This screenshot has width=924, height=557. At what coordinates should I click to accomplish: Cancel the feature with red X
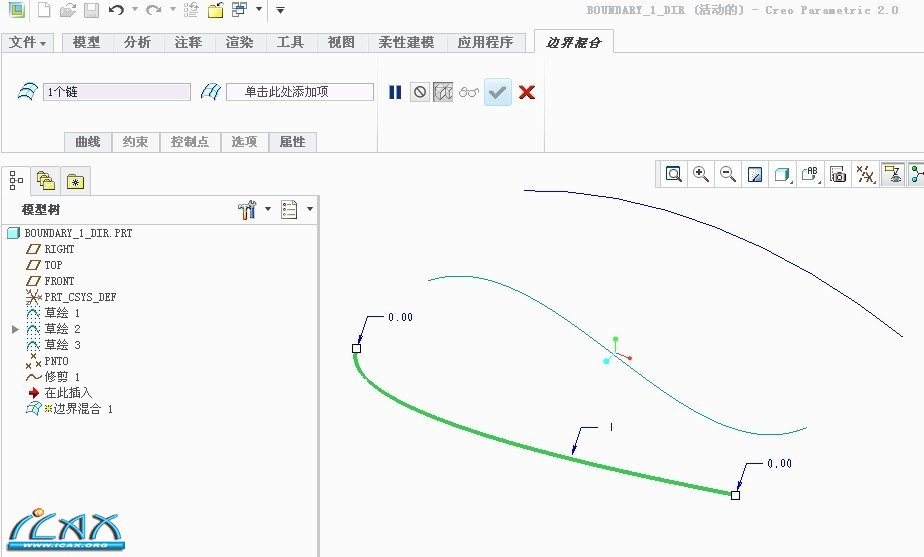(527, 92)
